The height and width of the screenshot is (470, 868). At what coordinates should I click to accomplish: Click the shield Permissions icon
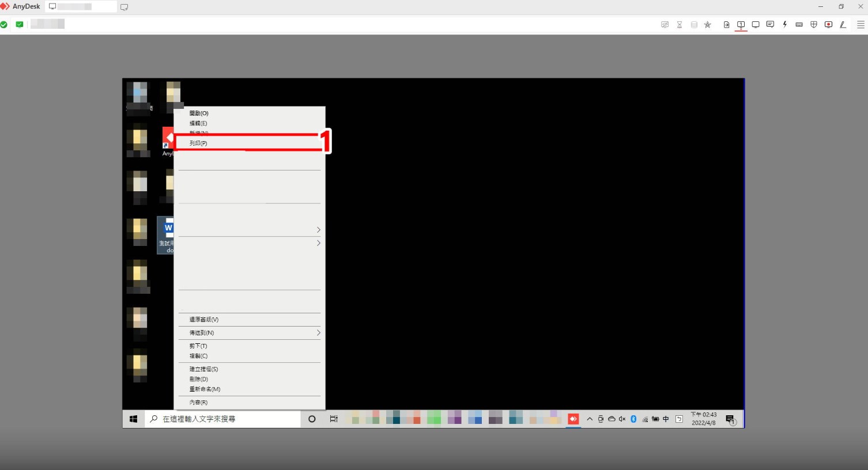click(814, 25)
